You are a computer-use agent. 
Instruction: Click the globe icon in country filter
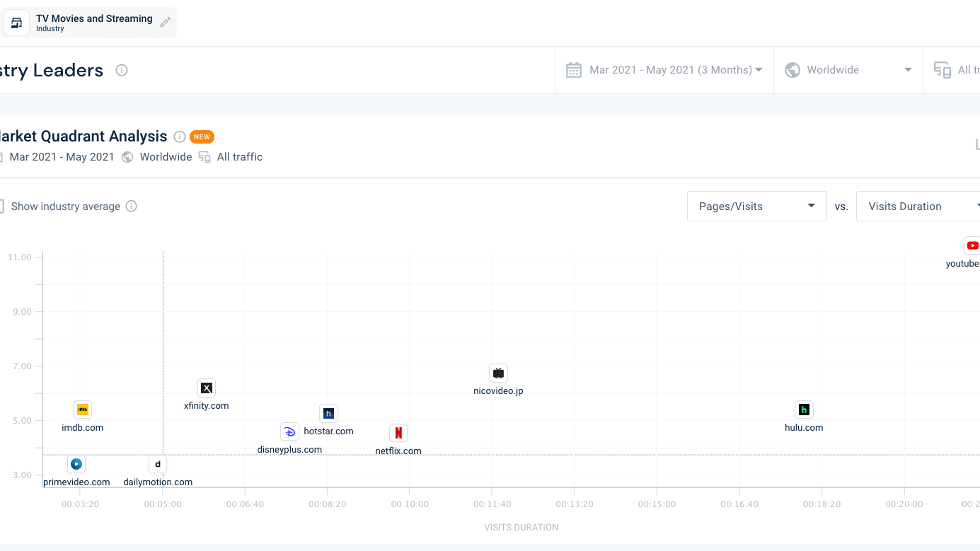792,70
